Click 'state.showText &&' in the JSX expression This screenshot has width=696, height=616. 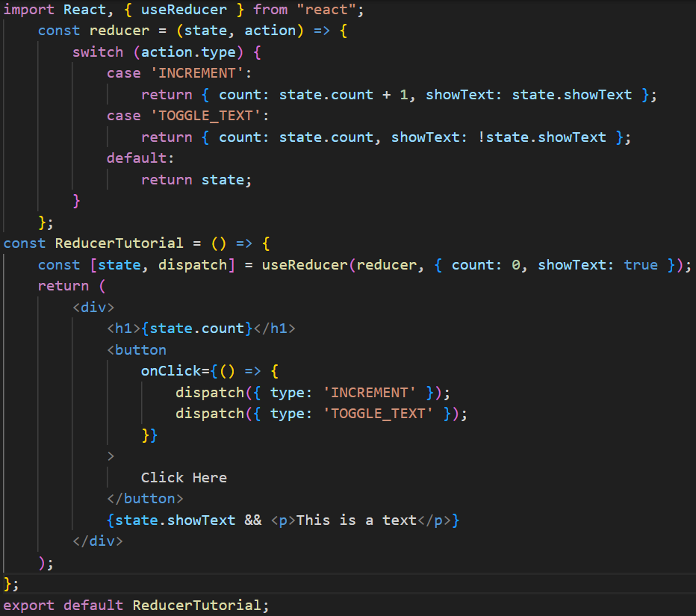[x=188, y=520]
